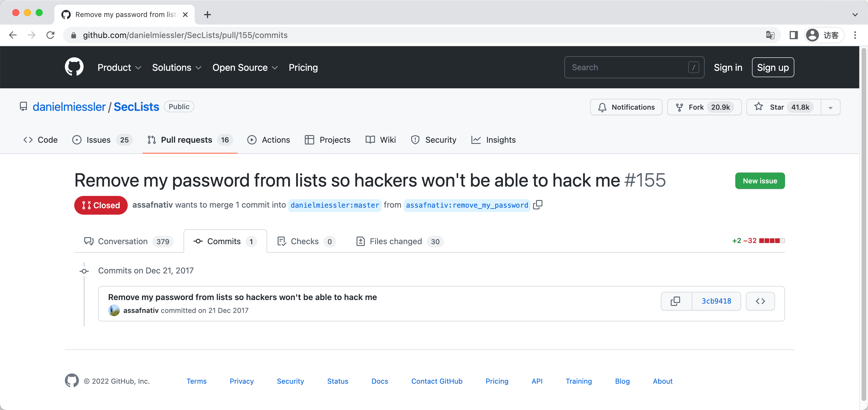Screen dimensions: 868x410
Task: Open the browser side panel icon
Action: coord(793,35)
